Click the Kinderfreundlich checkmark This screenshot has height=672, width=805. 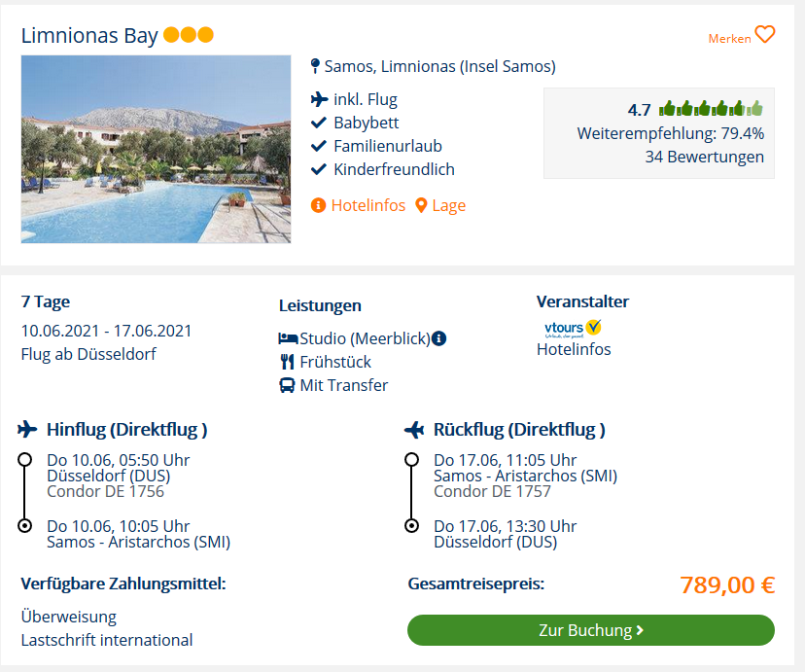pyautogui.click(x=319, y=169)
